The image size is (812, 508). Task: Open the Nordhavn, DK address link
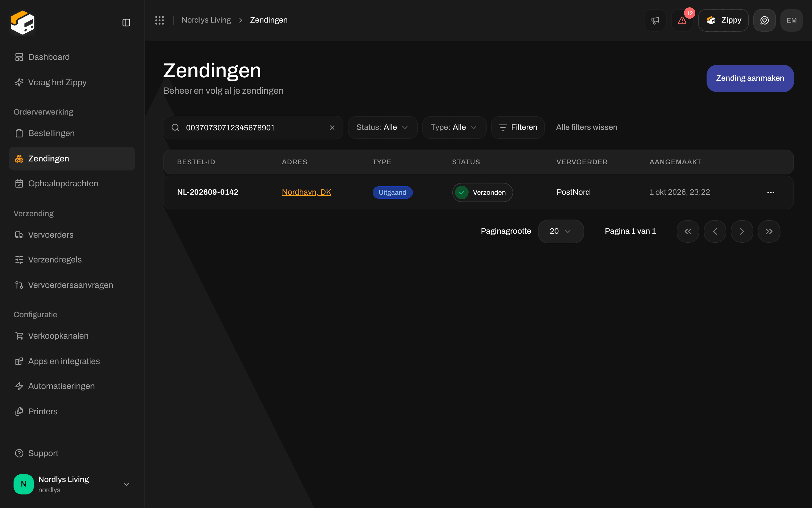click(x=306, y=192)
